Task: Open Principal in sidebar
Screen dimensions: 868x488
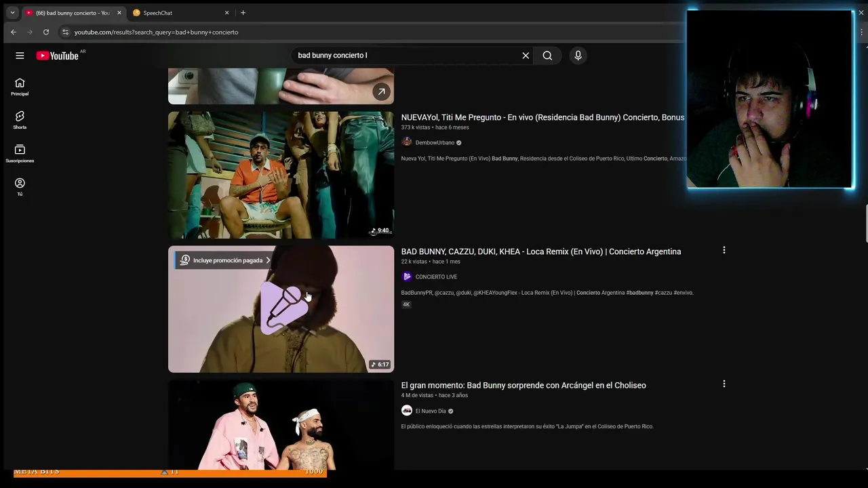Action: (x=20, y=87)
